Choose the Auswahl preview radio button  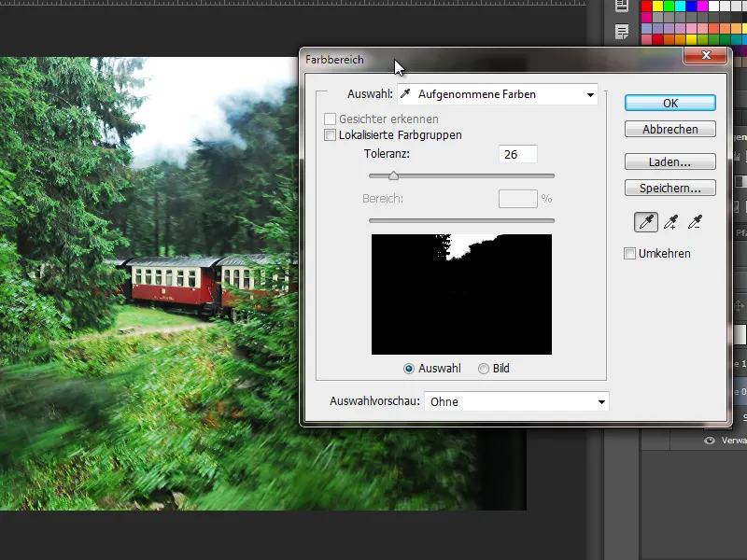[409, 369]
